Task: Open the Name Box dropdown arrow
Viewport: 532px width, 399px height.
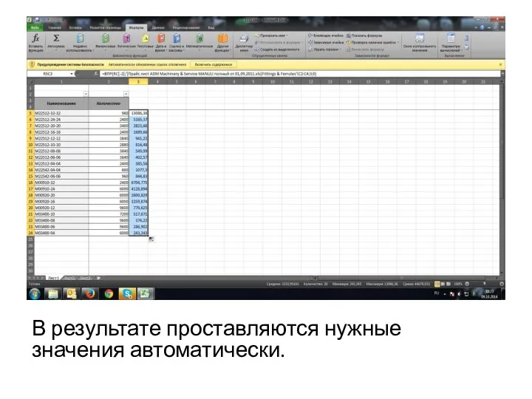Action: pos(72,74)
